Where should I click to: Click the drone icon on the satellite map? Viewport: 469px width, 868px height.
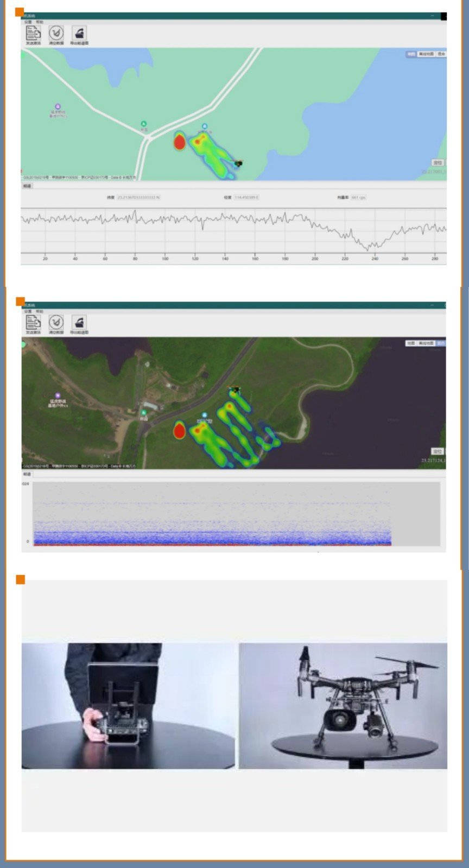click(234, 389)
